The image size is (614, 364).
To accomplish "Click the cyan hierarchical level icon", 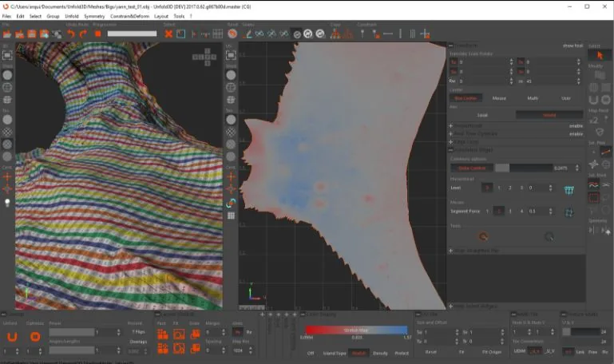I will tap(569, 190).
